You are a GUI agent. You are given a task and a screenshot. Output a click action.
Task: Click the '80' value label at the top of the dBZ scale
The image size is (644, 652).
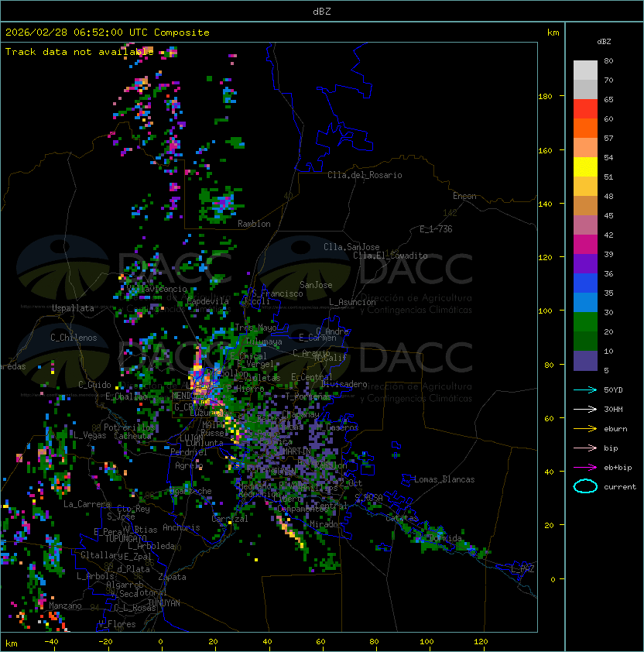point(608,60)
